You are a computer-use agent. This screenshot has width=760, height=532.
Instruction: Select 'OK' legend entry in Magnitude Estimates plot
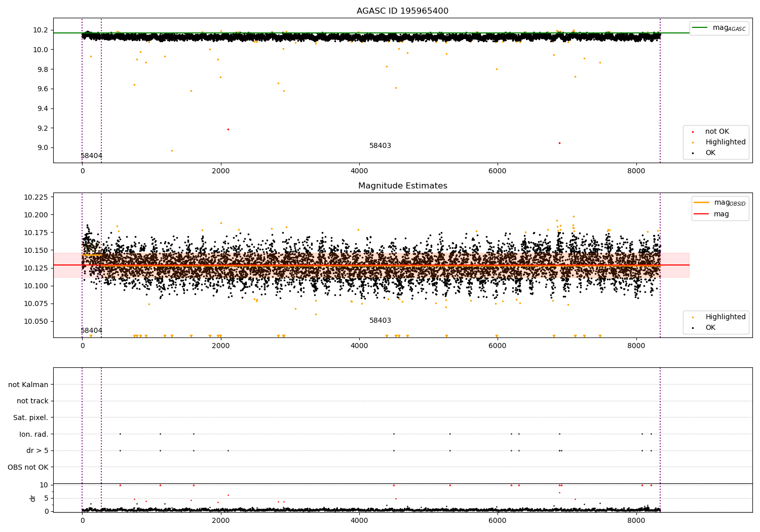710,328
